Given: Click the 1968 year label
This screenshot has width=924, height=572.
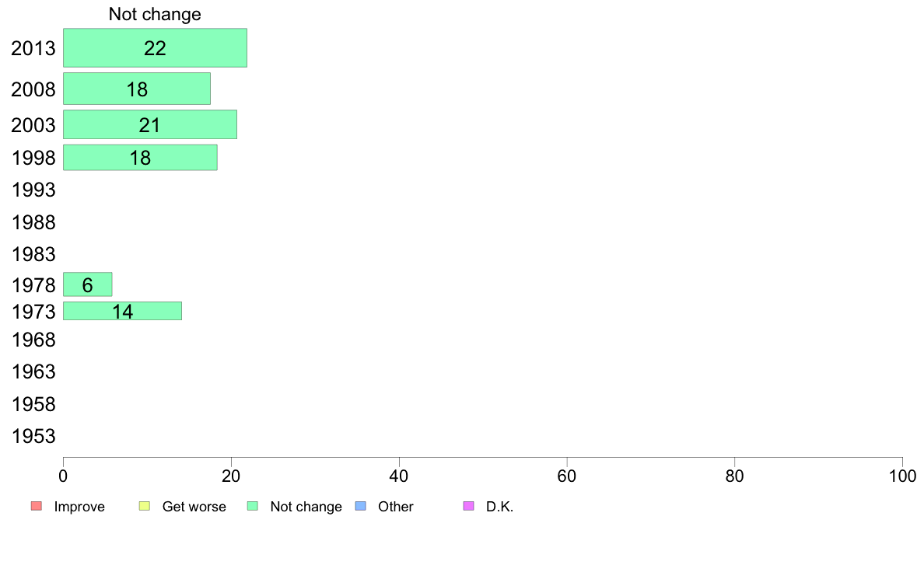Looking at the screenshot, I should (33, 340).
